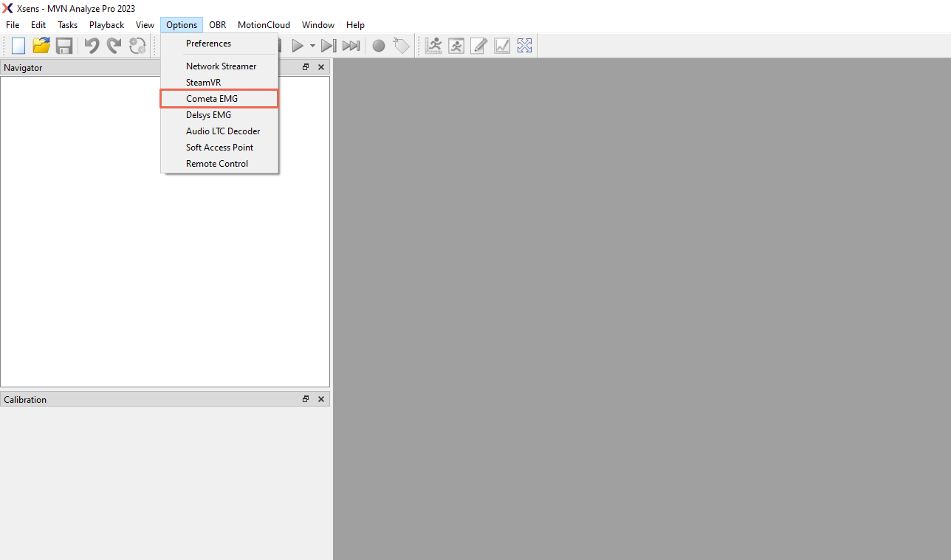951x560 pixels.
Task: Click the marker tag icon
Action: point(401,46)
